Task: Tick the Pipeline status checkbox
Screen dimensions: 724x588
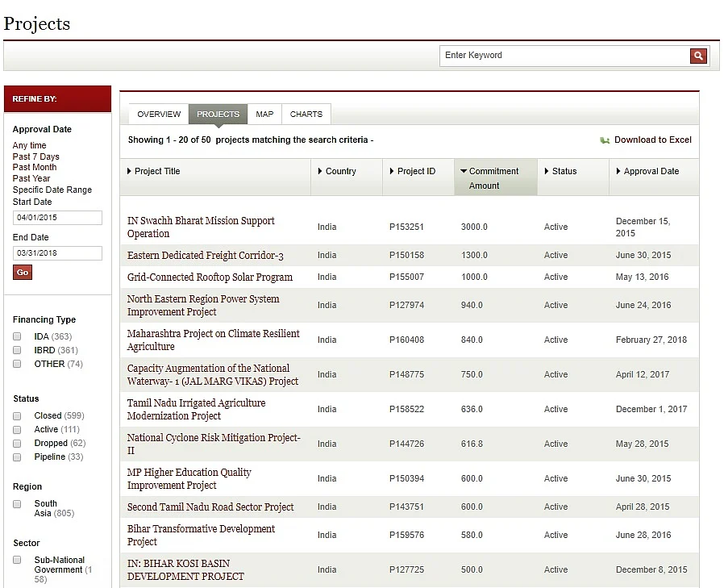Action: click(x=17, y=457)
